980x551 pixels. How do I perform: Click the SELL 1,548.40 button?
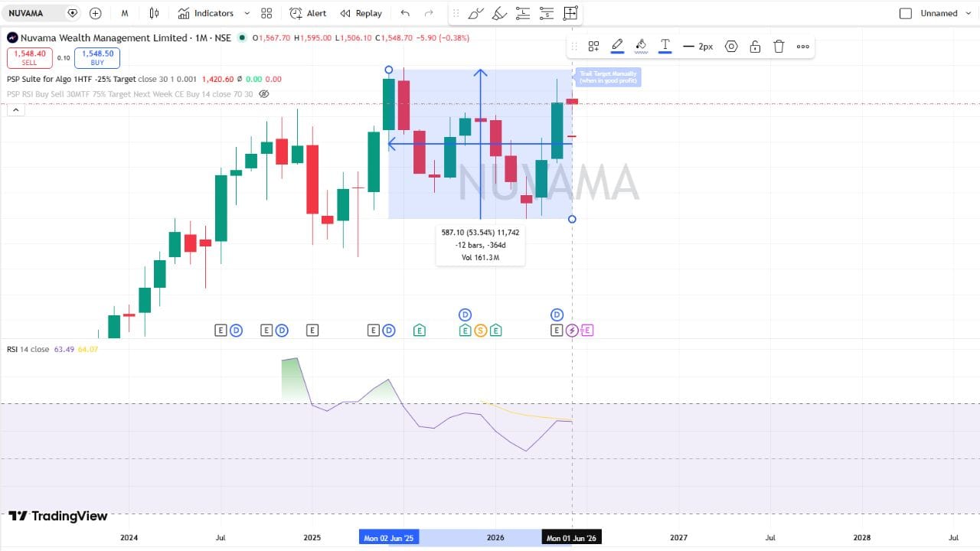coord(29,57)
